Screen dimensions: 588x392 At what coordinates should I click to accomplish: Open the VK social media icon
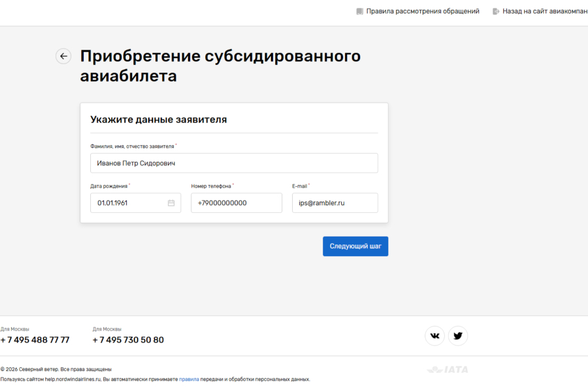434,335
